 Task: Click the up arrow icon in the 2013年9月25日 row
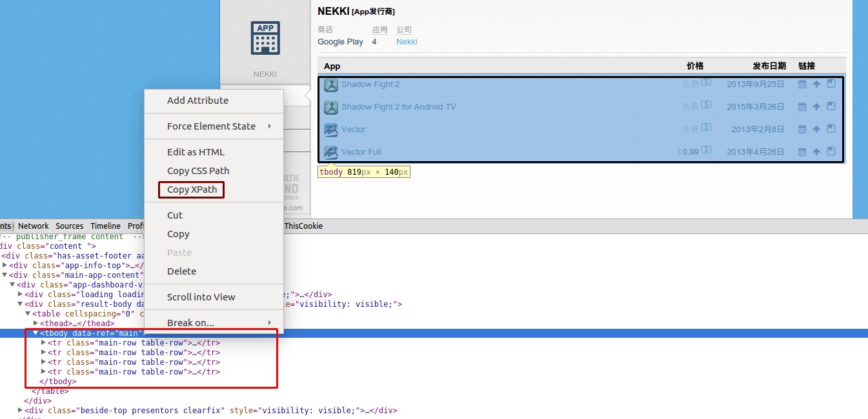[816, 84]
